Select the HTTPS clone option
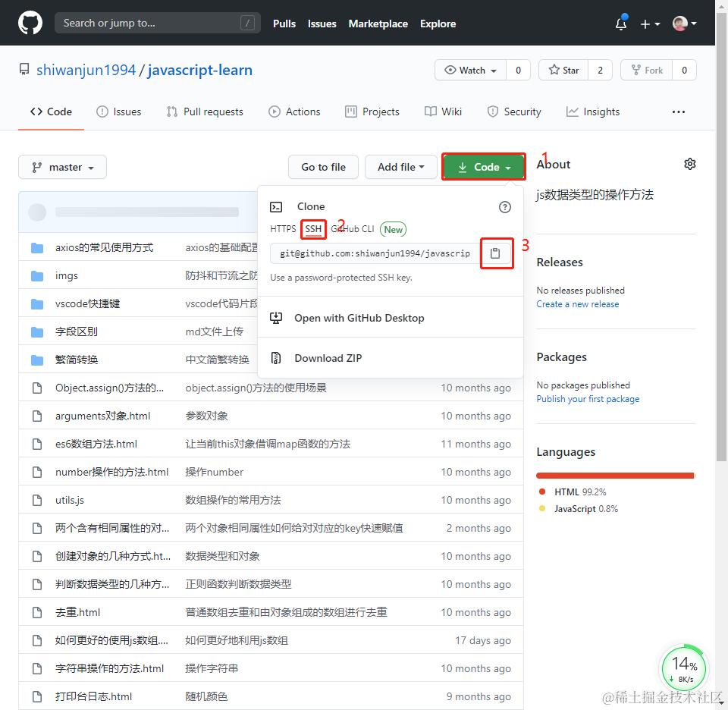 point(283,229)
